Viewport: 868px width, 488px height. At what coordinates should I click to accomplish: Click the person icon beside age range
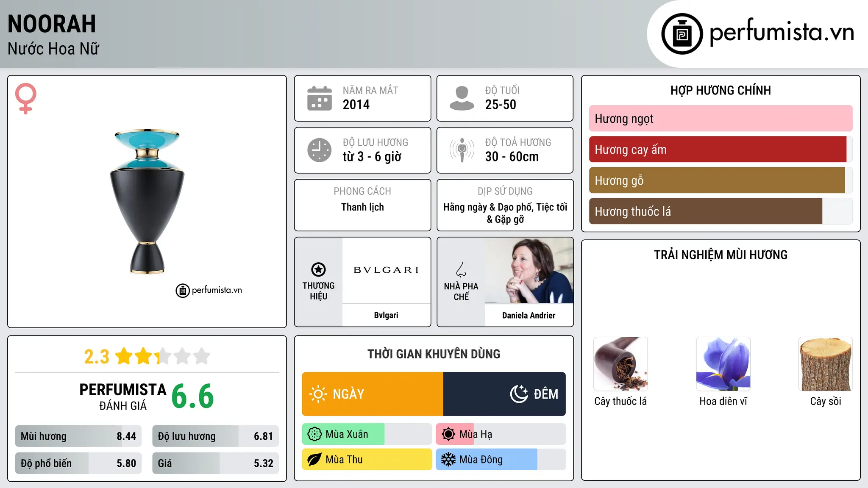pos(462,98)
